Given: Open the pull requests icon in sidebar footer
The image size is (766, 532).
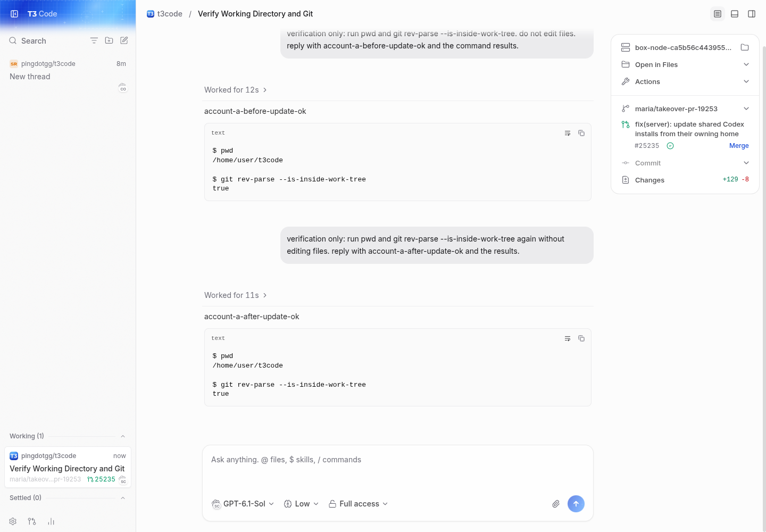Looking at the screenshot, I should 32,521.
